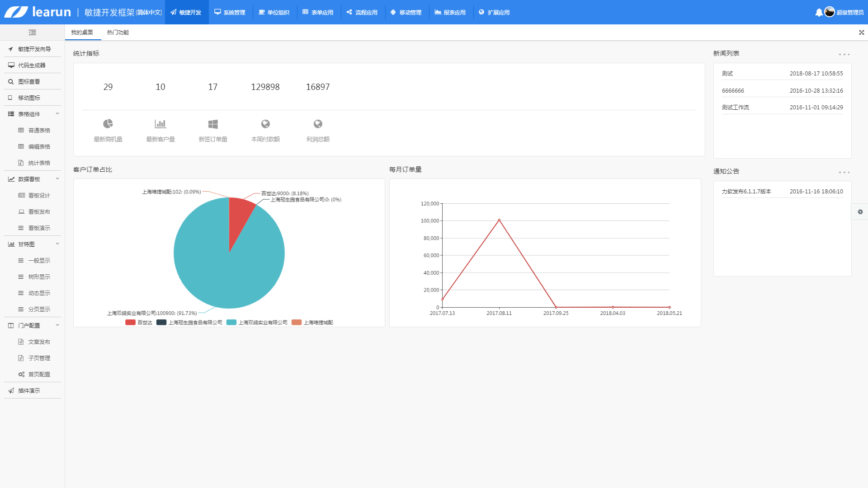Open 敏捷开发向导 in the sidebar
Image resolution: width=868 pixels, height=488 pixels.
(33, 49)
